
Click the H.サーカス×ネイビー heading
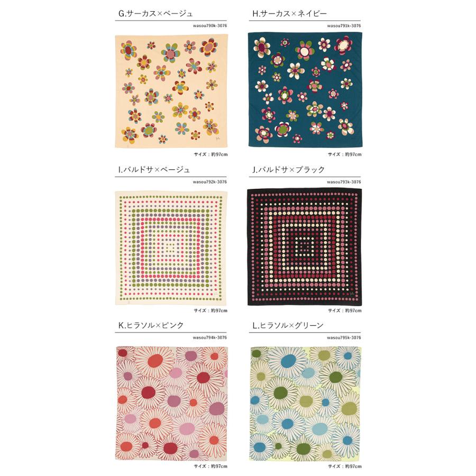pos(290,14)
